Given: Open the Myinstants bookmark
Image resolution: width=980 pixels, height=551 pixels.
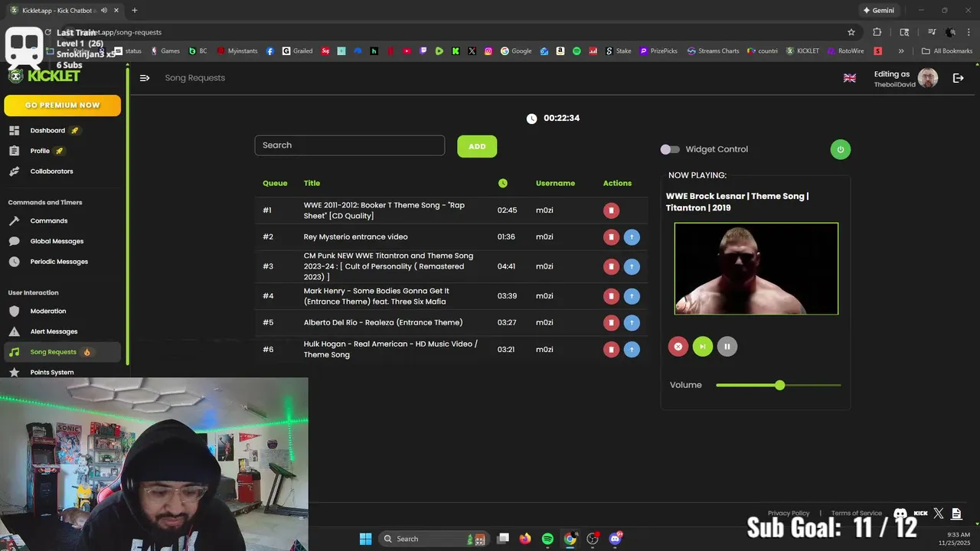Looking at the screenshot, I should pyautogui.click(x=237, y=51).
